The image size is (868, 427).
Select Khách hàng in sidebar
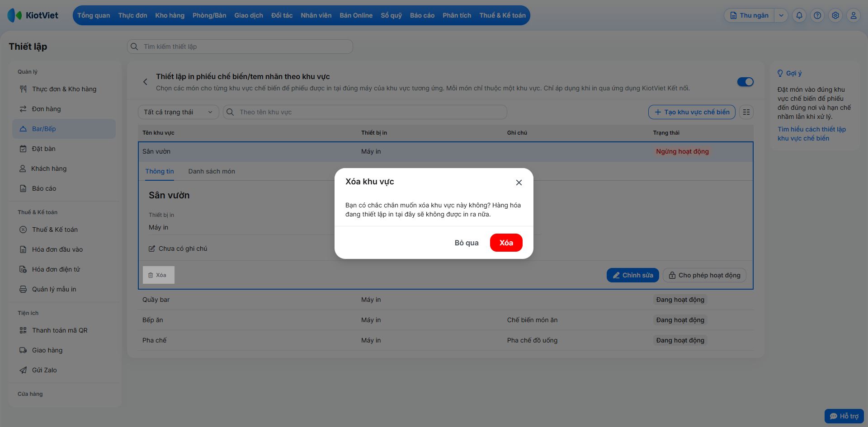click(64, 169)
